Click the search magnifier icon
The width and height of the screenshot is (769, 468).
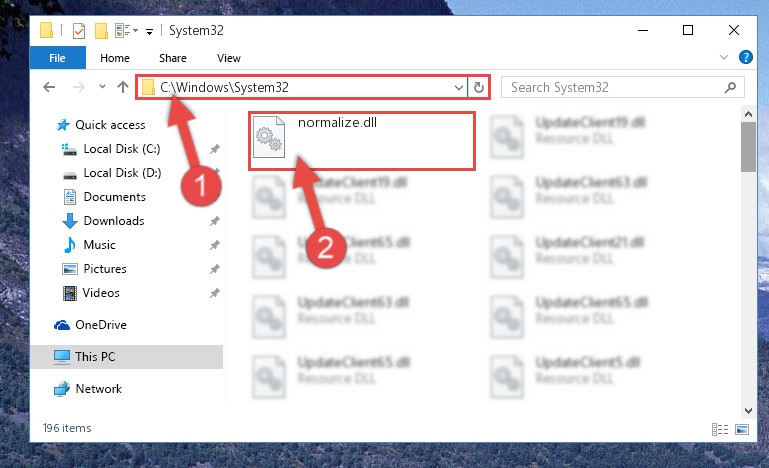tap(730, 87)
